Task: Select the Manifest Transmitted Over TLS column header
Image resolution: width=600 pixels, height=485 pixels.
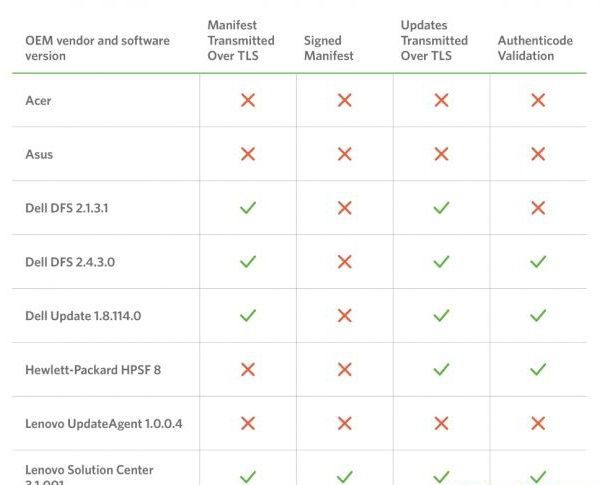Action: coord(241,40)
